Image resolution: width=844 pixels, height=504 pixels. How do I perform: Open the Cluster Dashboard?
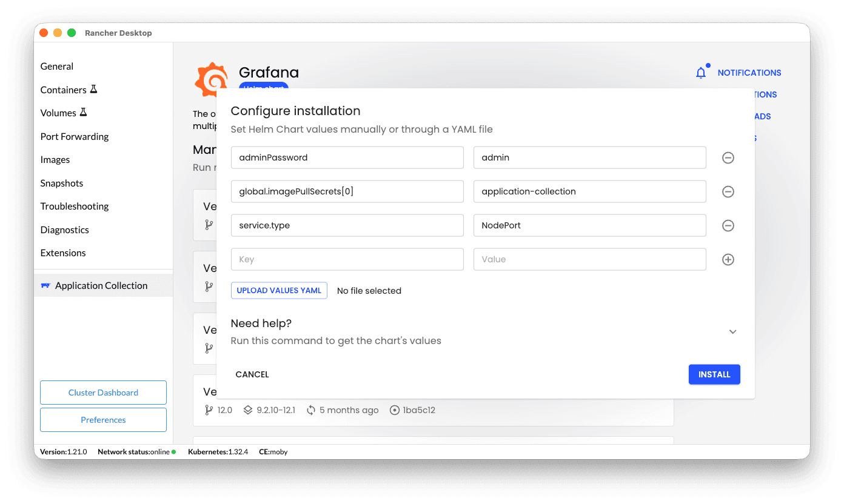pos(103,393)
